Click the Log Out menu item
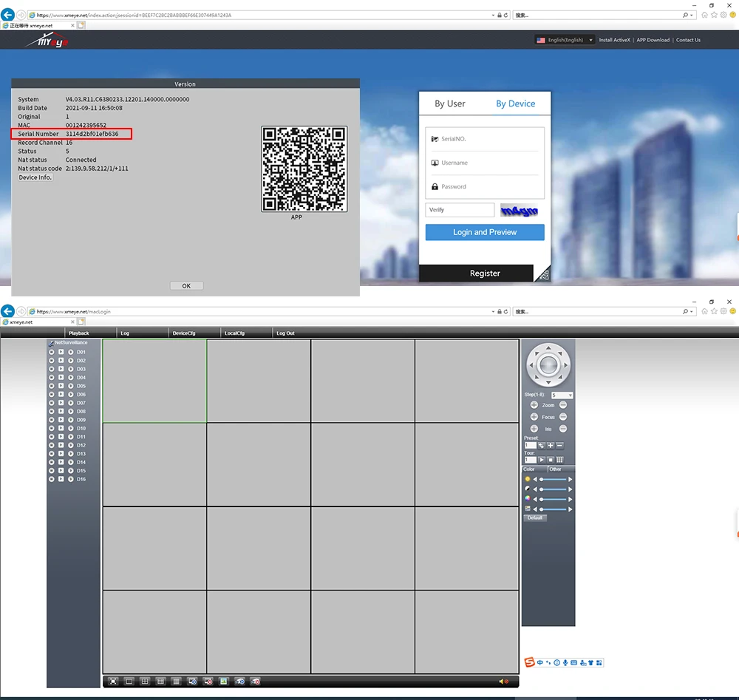 pyautogui.click(x=285, y=333)
